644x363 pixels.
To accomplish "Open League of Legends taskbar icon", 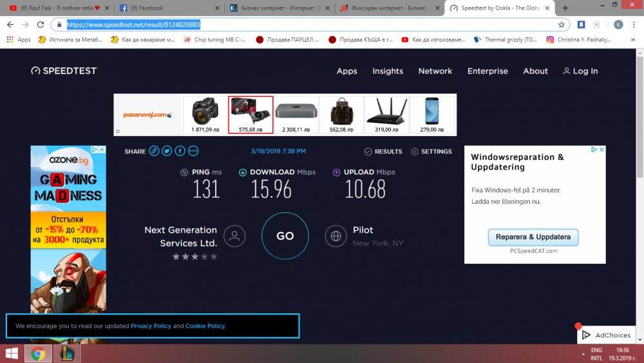I will pyautogui.click(x=67, y=353).
